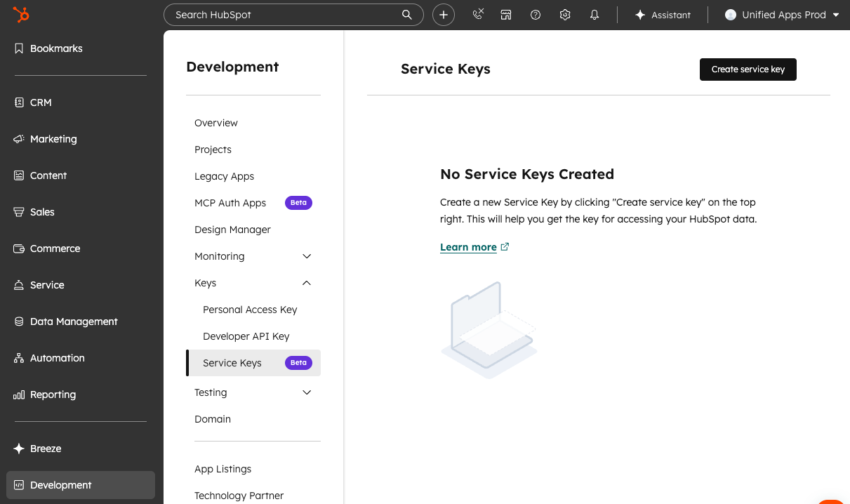Select Personal Access Key
850x504 pixels.
point(250,310)
